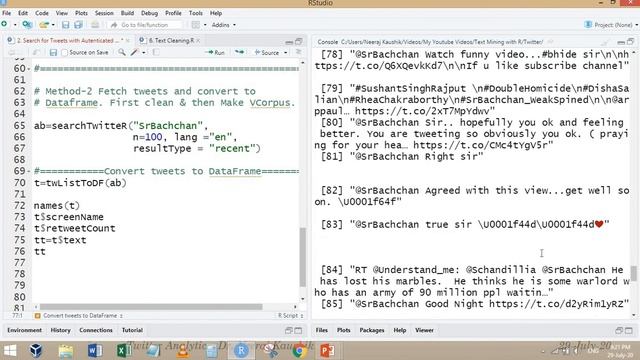
Task: Switch to the Text Cleaning.R tab
Action: [171, 40]
